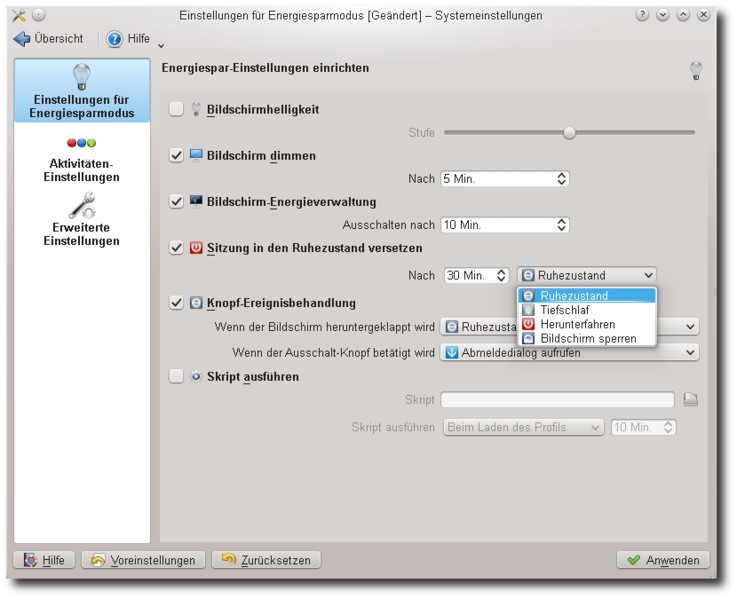
Task: Click the 10 Min. script delay spinbox
Action: (643, 427)
